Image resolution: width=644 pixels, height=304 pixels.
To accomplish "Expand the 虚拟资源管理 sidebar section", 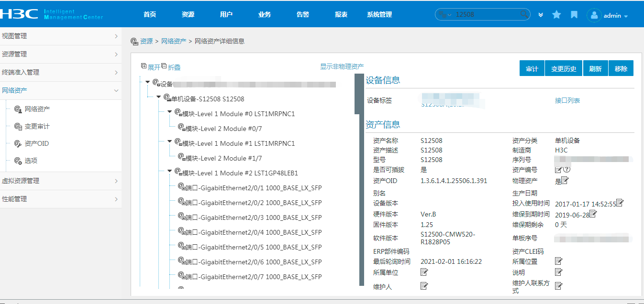I will click(61, 181).
